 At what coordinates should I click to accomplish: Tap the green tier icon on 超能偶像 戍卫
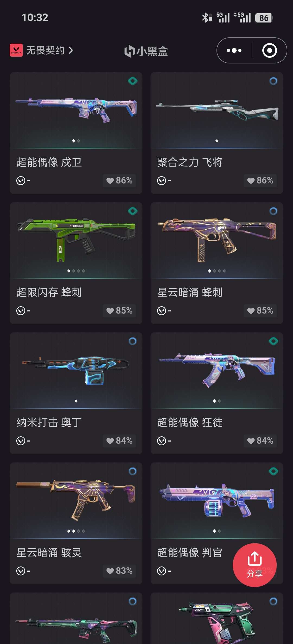(133, 81)
